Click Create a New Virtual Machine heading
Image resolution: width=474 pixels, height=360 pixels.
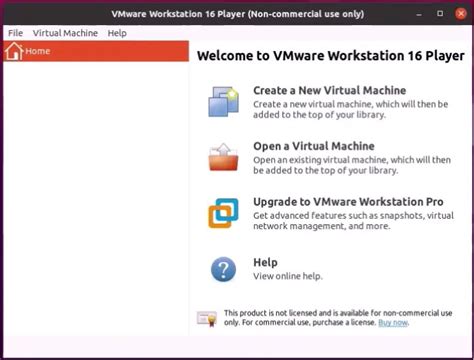330,90
